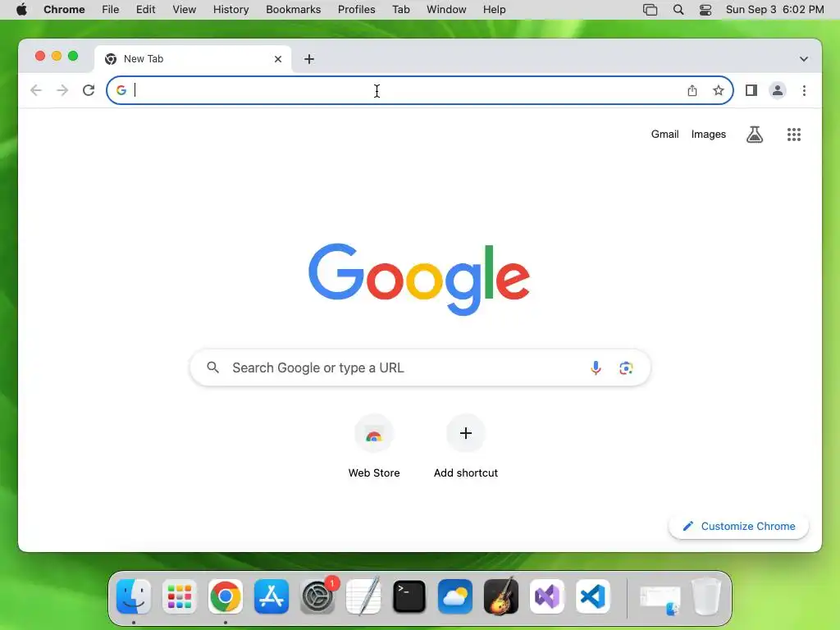
Task: Open GarageBand from the Dock
Action: click(501, 596)
